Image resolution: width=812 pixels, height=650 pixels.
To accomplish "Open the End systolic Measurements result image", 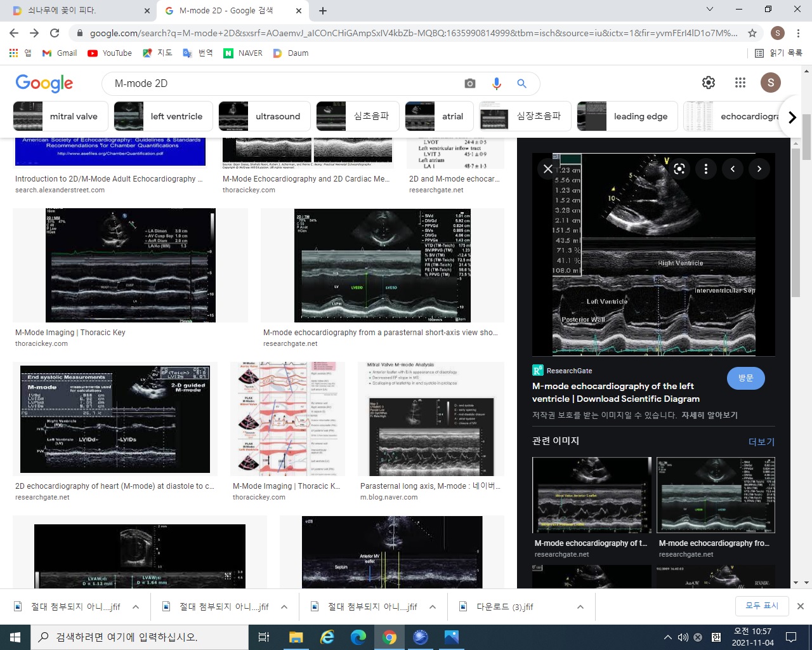I will pyautogui.click(x=115, y=419).
